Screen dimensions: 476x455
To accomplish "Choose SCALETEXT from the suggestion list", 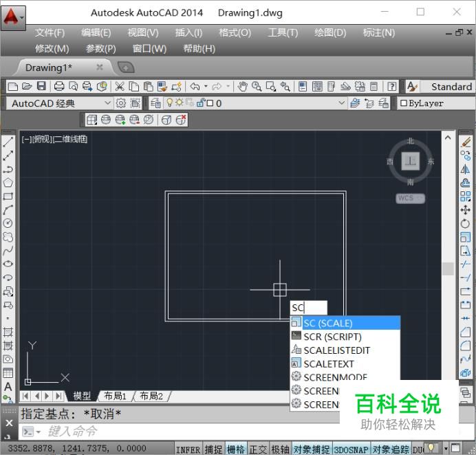I will click(x=345, y=363).
